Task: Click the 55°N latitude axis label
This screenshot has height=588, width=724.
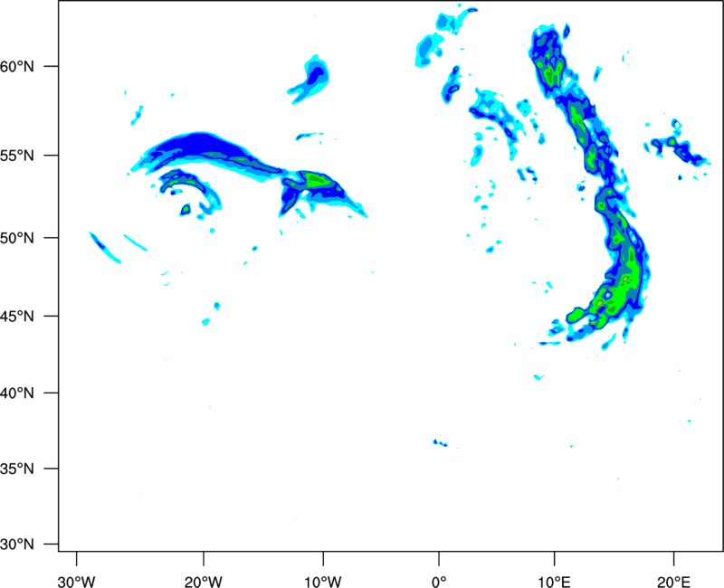Action: pyautogui.click(x=17, y=156)
